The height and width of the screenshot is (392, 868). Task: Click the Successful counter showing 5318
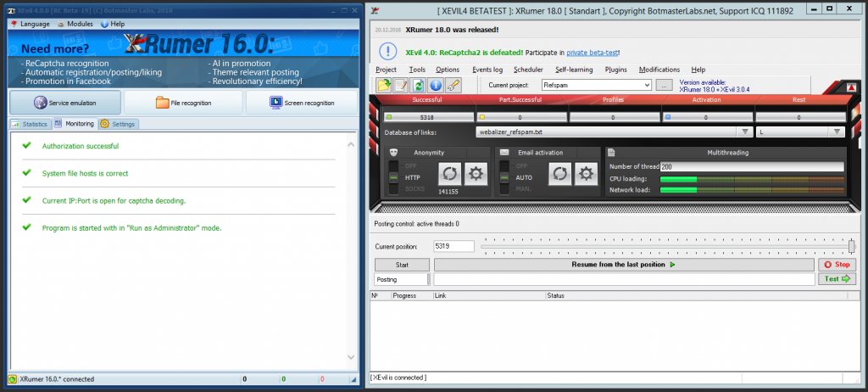click(429, 118)
